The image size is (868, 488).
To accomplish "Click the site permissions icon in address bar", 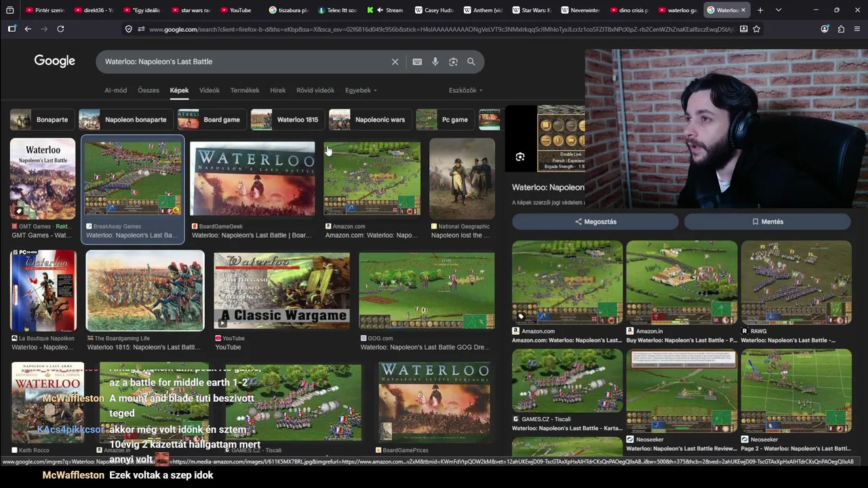I will (x=141, y=29).
